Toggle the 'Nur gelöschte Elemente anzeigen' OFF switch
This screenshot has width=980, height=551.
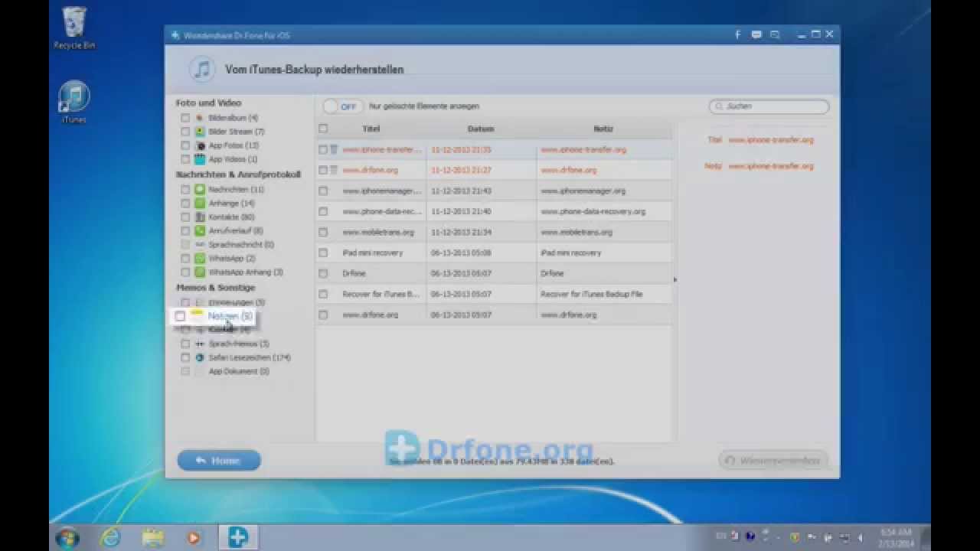341,106
